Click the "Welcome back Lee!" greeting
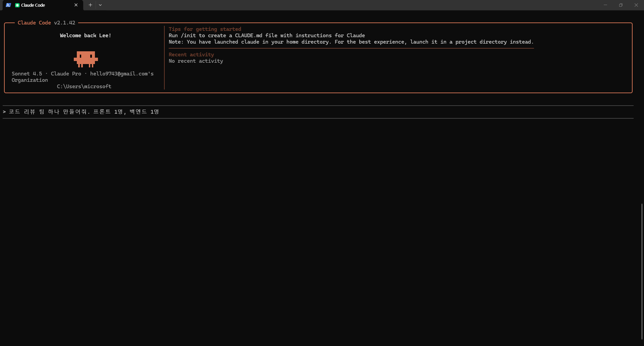 [86, 36]
